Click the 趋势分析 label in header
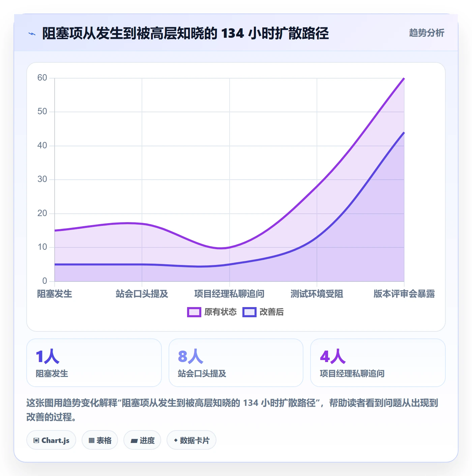This screenshot has height=476, width=472. [426, 33]
